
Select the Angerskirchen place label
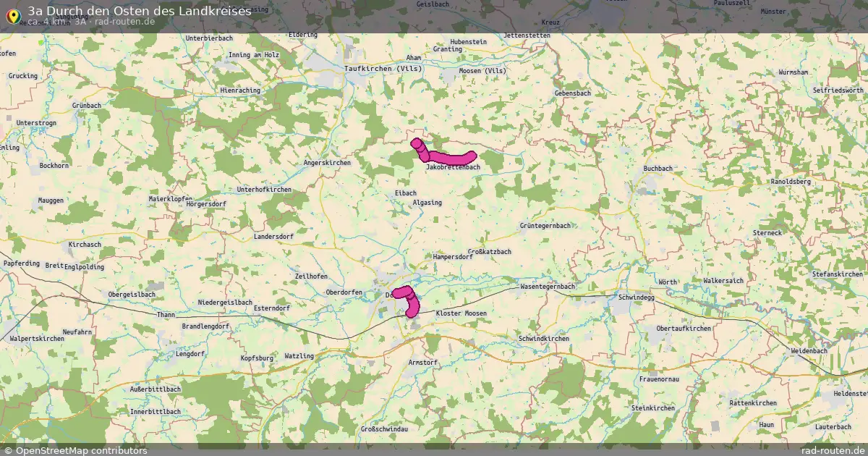[x=327, y=163]
